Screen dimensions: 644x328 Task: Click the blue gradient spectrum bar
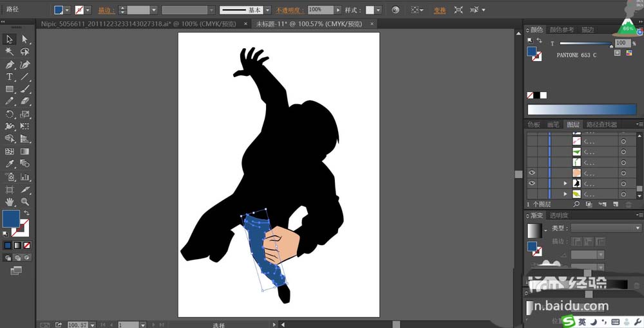point(582,109)
